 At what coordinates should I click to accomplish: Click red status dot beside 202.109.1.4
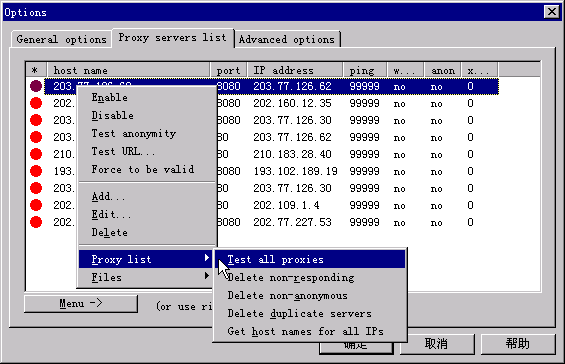tap(36, 205)
